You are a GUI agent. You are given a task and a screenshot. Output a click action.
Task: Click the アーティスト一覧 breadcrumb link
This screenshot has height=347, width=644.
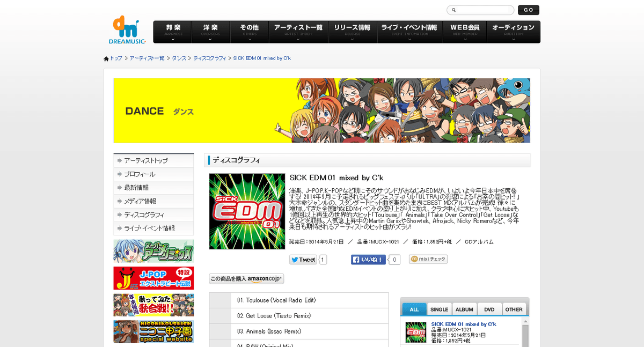pos(147,58)
